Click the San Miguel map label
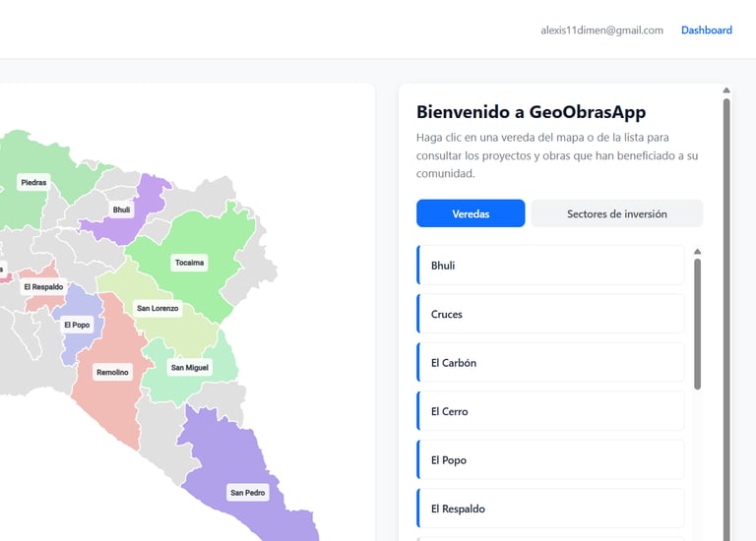 (x=190, y=368)
